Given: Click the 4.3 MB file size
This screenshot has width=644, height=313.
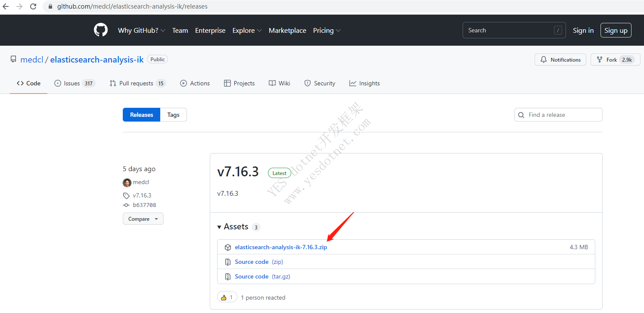Looking at the screenshot, I should coord(579,247).
